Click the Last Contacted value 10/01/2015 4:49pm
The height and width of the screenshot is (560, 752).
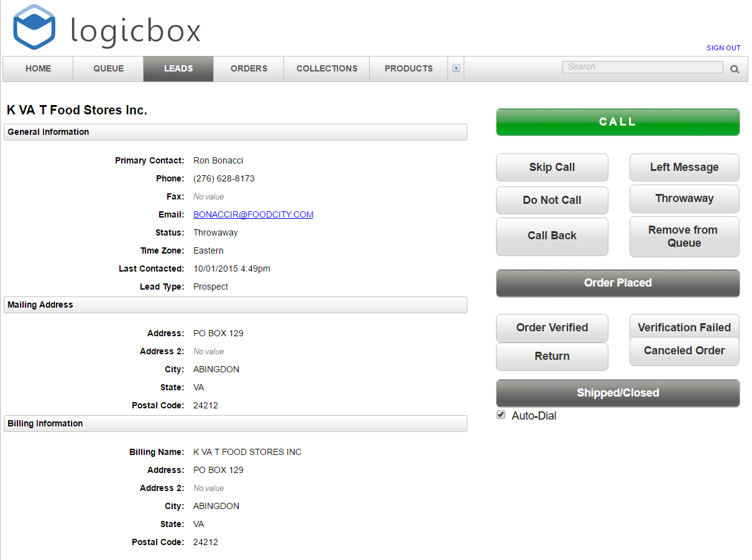(x=232, y=269)
